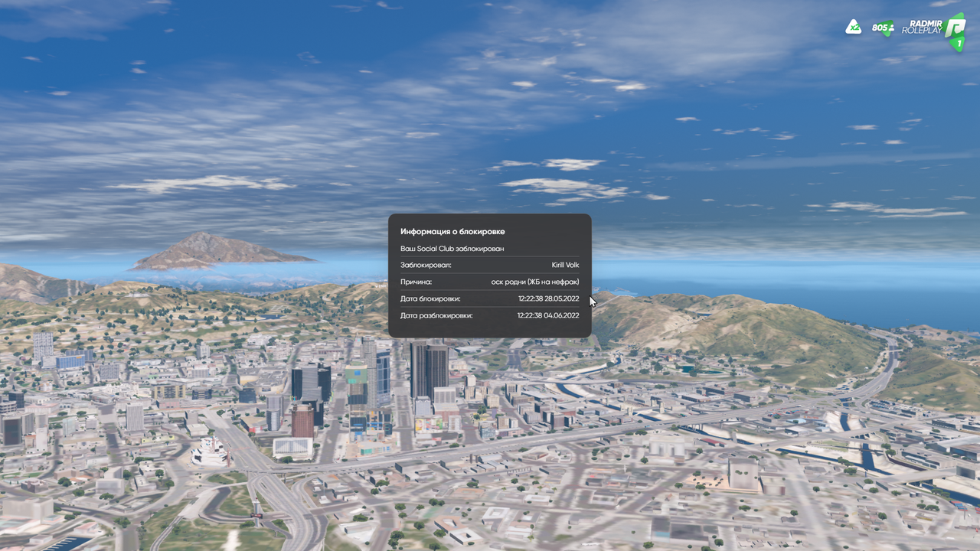The width and height of the screenshot is (980, 551).
Task: Click the 805 players online counter
Action: click(x=883, y=28)
